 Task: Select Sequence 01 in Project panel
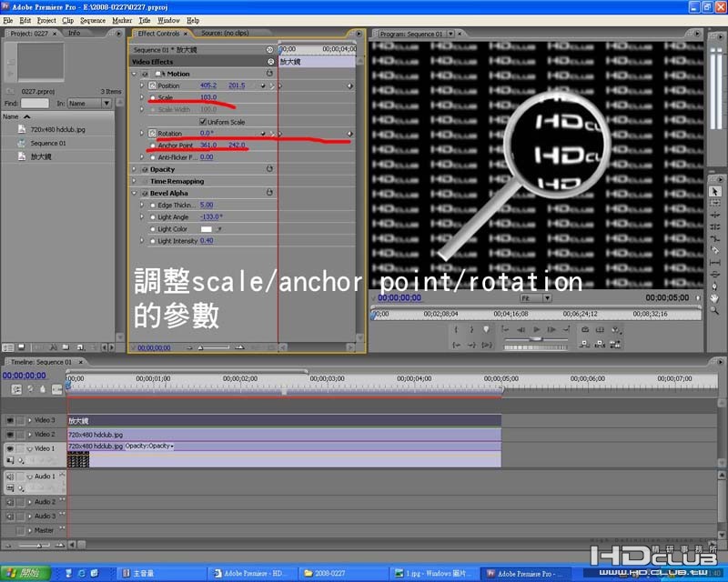coord(48,143)
